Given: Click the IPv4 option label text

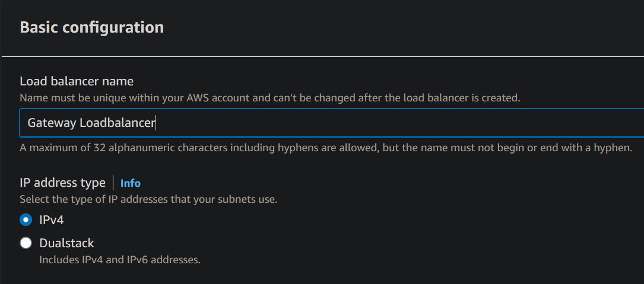Looking at the screenshot, I should [52, 220].
